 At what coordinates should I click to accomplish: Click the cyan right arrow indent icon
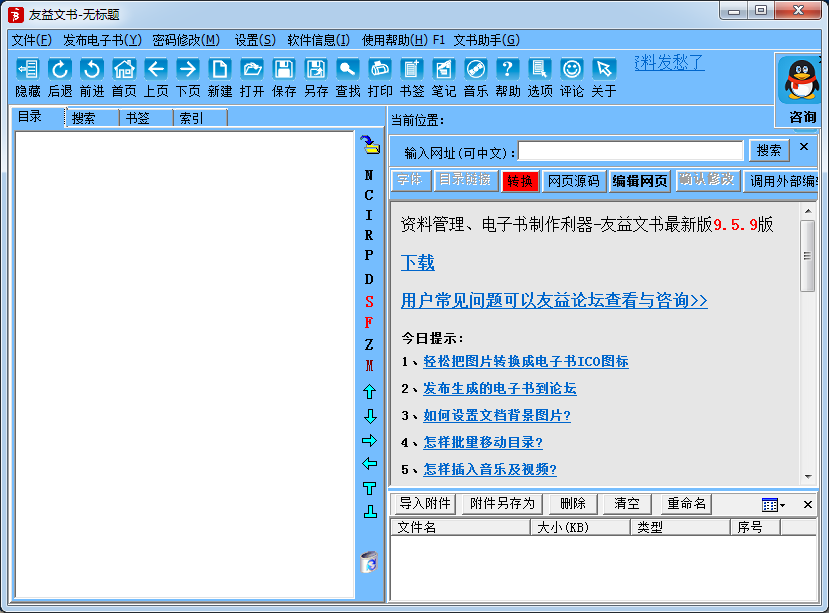370,440
